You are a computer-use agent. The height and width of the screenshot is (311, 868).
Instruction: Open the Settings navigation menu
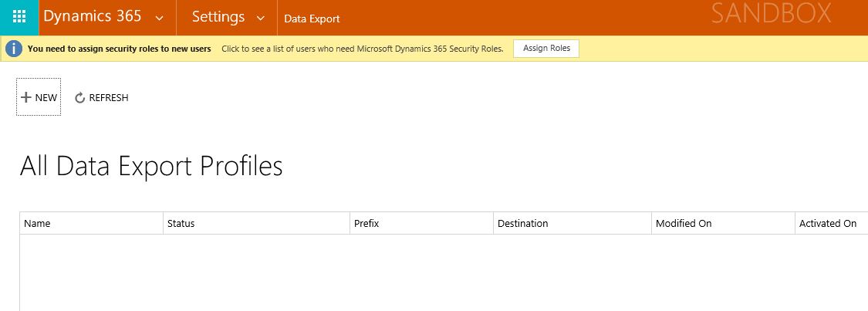pos(218,17)
